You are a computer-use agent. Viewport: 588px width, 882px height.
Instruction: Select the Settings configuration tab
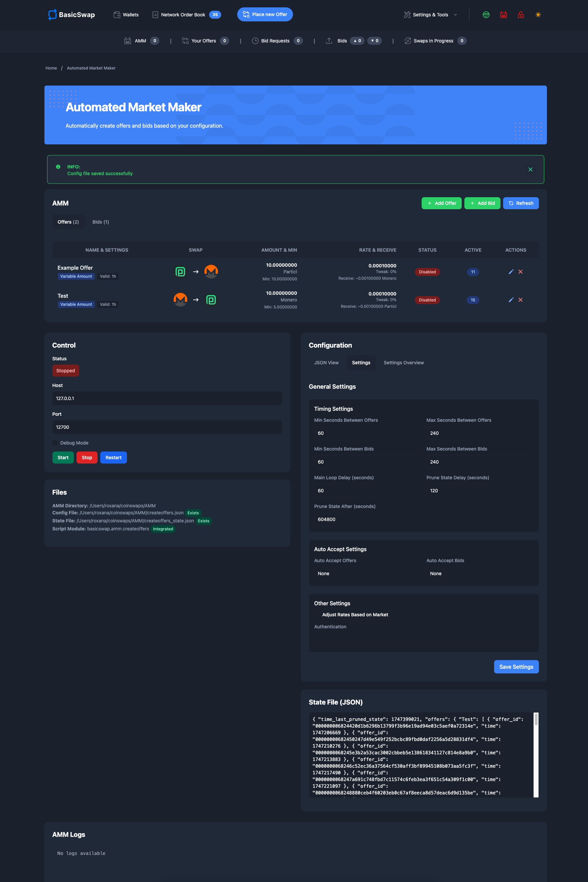[x=361, y=363]
